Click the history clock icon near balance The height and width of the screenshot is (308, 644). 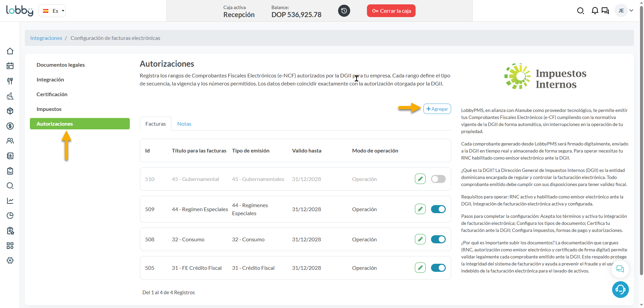point(344,11)
